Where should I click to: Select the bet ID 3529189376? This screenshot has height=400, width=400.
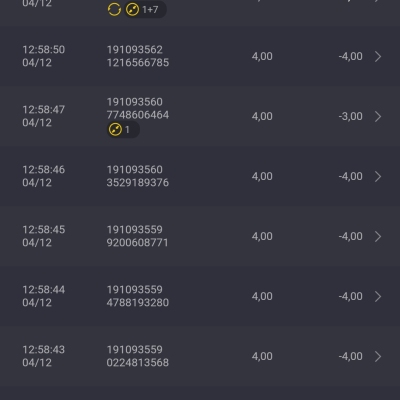pos(138,183)
